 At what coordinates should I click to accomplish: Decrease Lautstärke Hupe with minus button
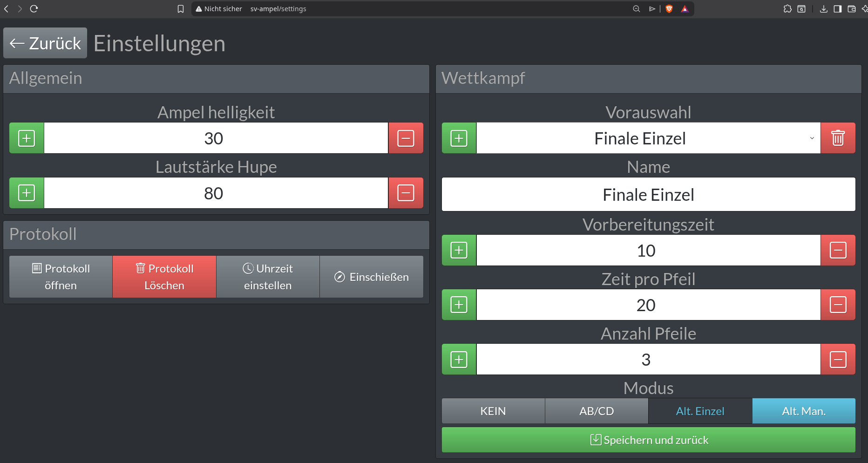point(406,193)
